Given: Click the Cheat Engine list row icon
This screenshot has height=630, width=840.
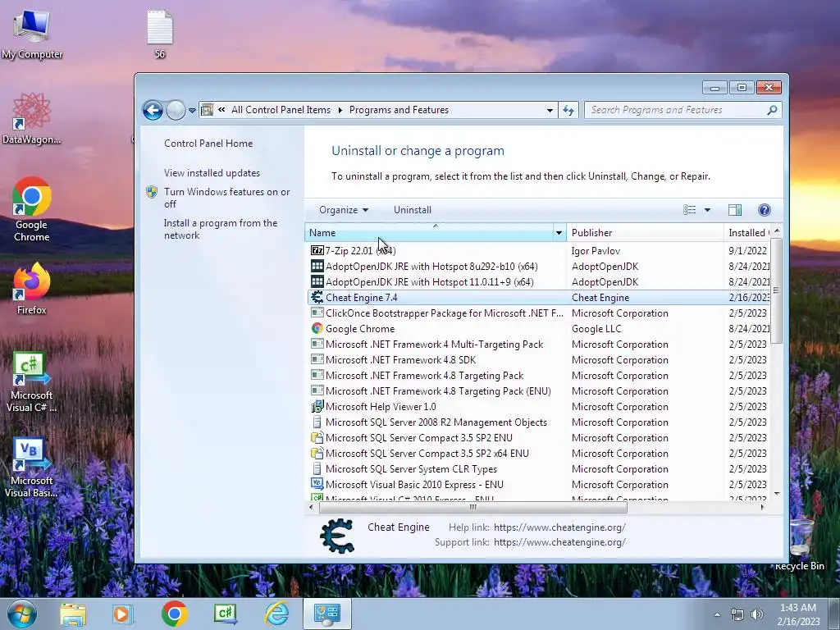Looking at the screenshot, I should point(317,297).
